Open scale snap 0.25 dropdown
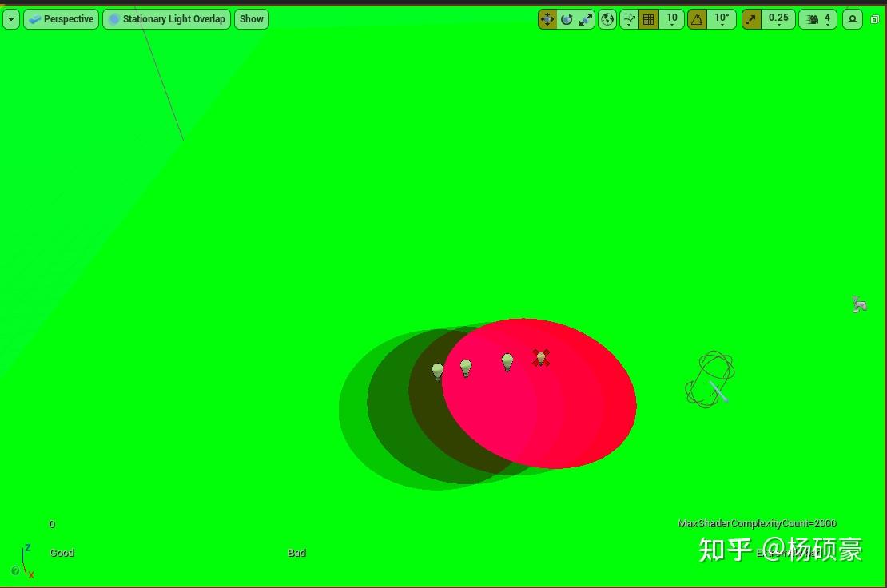The height and width of the screenshot is (588, 887). coord(778,19)
